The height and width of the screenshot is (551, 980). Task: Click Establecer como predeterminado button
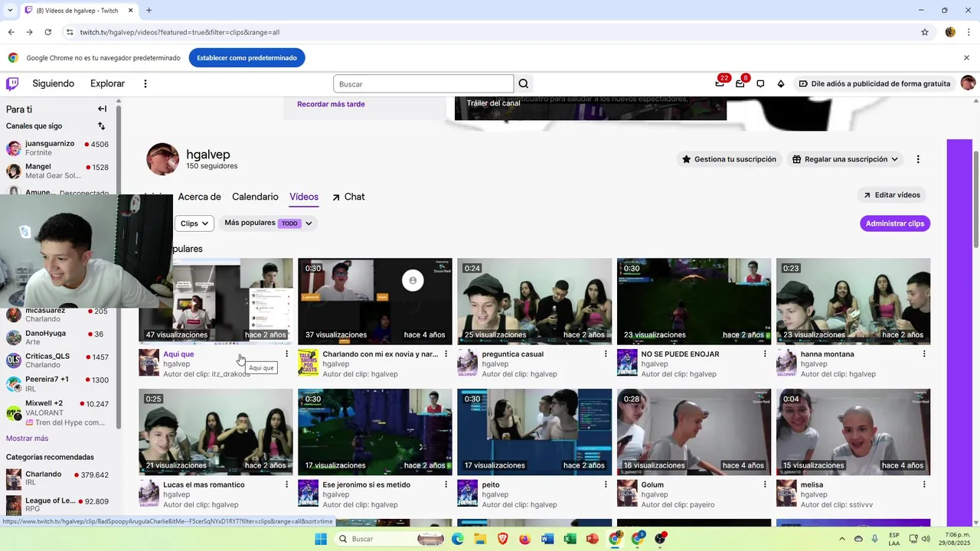click(247, 57)
